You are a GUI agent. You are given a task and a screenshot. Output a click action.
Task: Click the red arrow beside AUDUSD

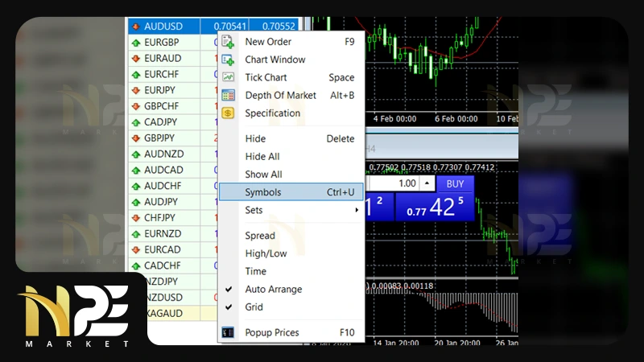pyautogui.click(x=135, y=27)
